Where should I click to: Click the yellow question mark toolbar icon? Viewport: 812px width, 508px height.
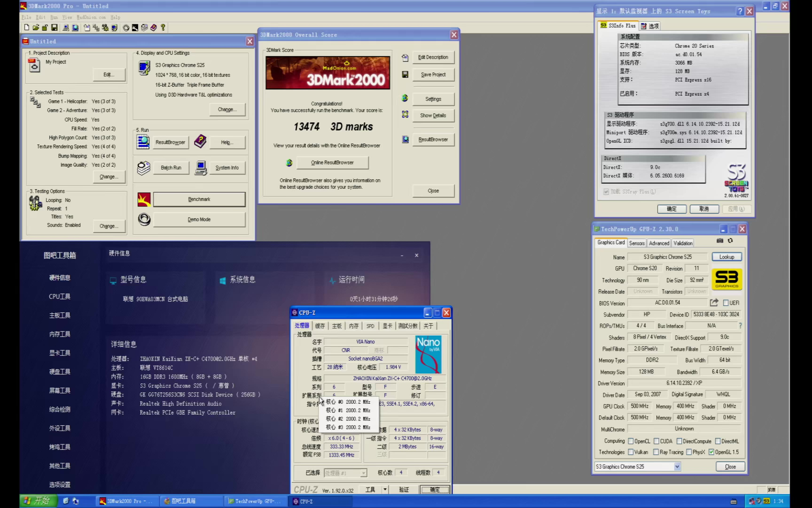pos(163,28)
